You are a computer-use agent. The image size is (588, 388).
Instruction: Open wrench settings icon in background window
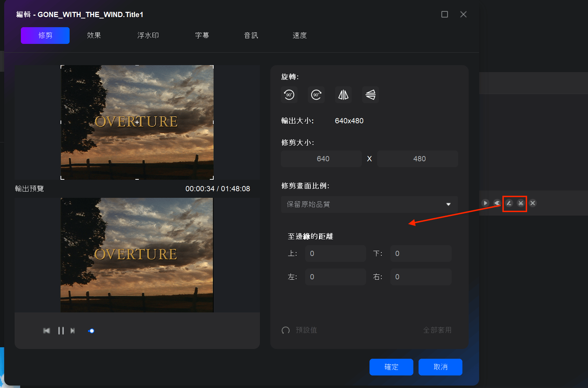pyautogui.click(x=497, y=203)
